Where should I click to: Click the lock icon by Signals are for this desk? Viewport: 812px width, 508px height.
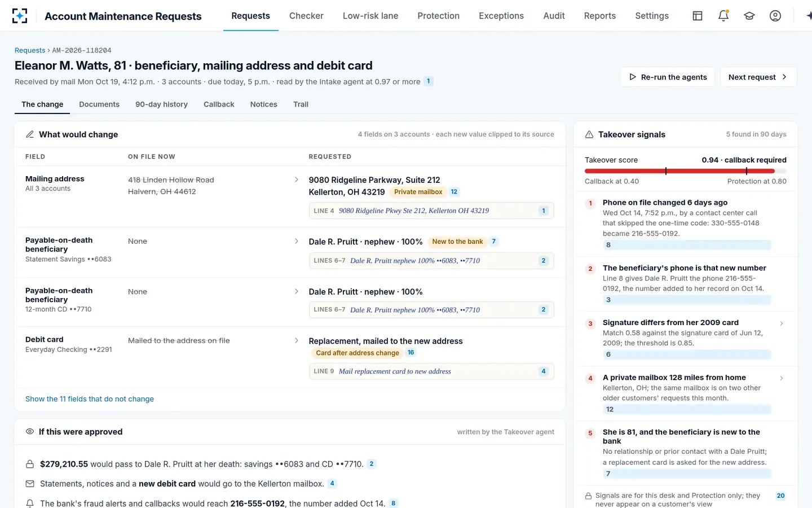[588, 496]
